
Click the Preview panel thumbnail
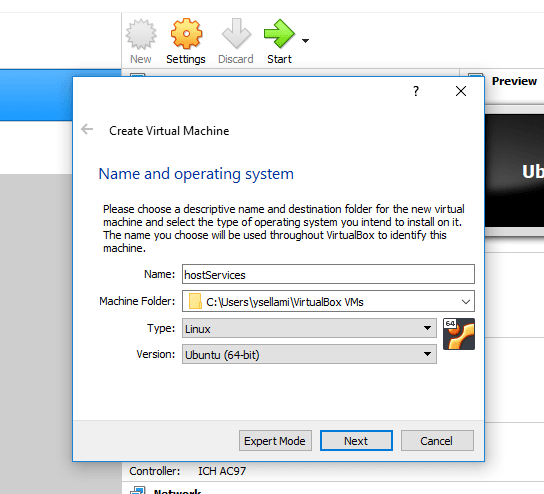click(515, 170)
